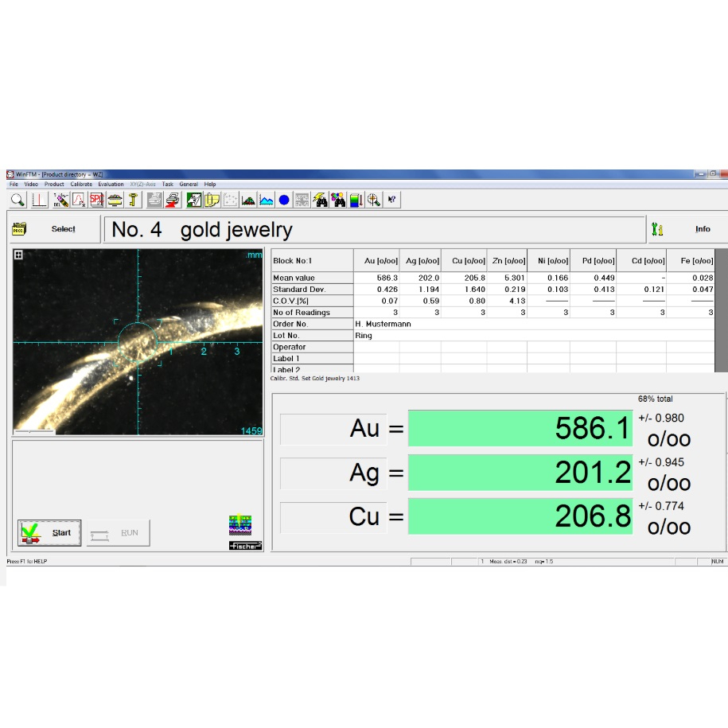Click the context help arrow icon
Viewport: 728px width, 728px height.
392,200
